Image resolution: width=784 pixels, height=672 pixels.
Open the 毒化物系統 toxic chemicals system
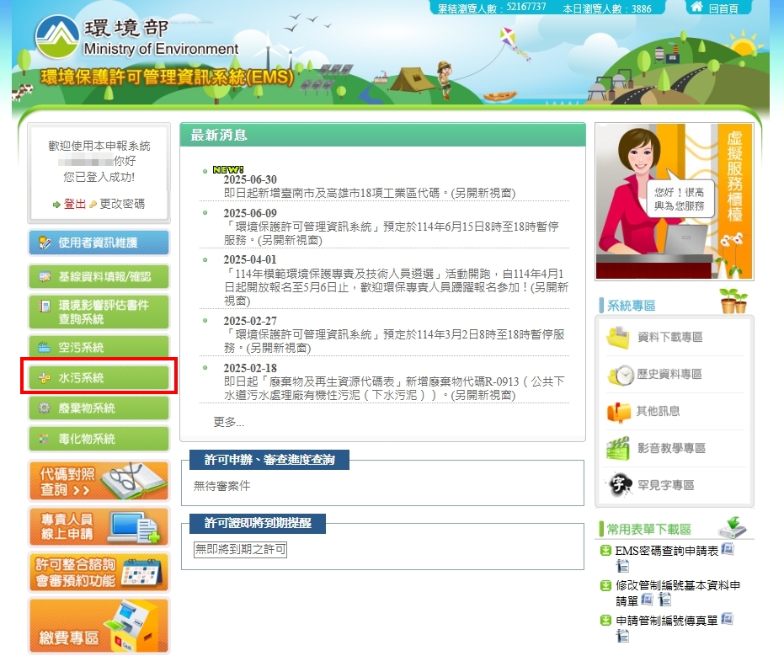pos(99,439)
